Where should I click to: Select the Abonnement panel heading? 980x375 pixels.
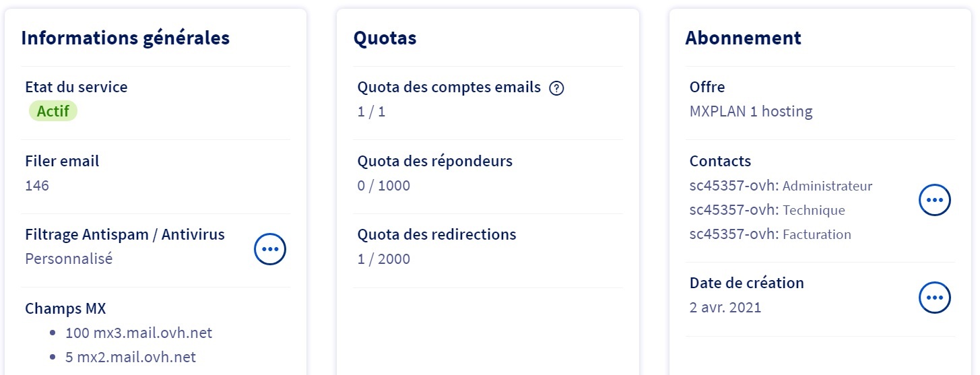tap(743, 38)
